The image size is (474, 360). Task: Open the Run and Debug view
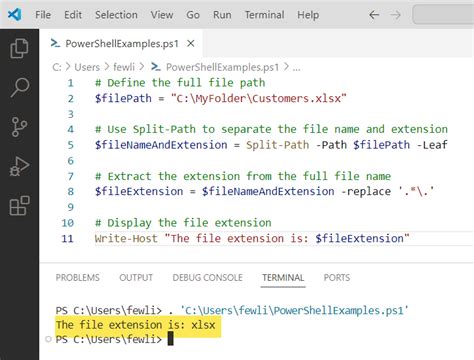pos(19,166)
